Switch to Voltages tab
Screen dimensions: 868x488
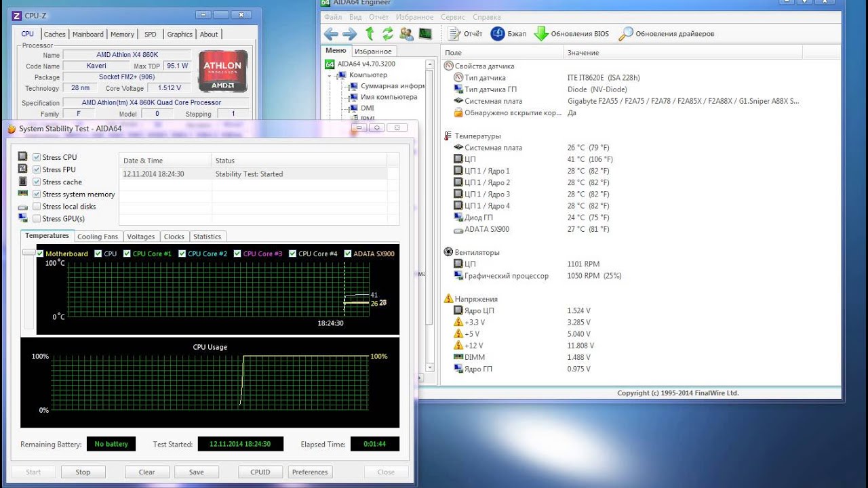(141, 237)
